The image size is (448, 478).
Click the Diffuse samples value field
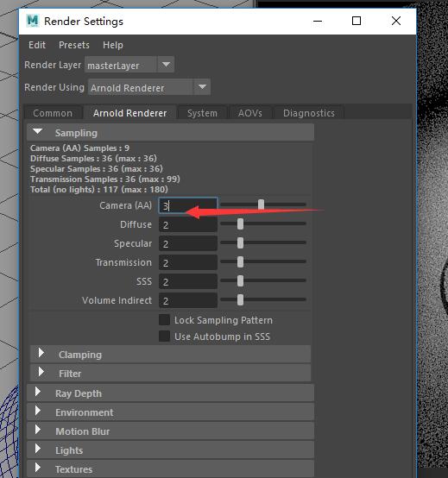(188, 224)
